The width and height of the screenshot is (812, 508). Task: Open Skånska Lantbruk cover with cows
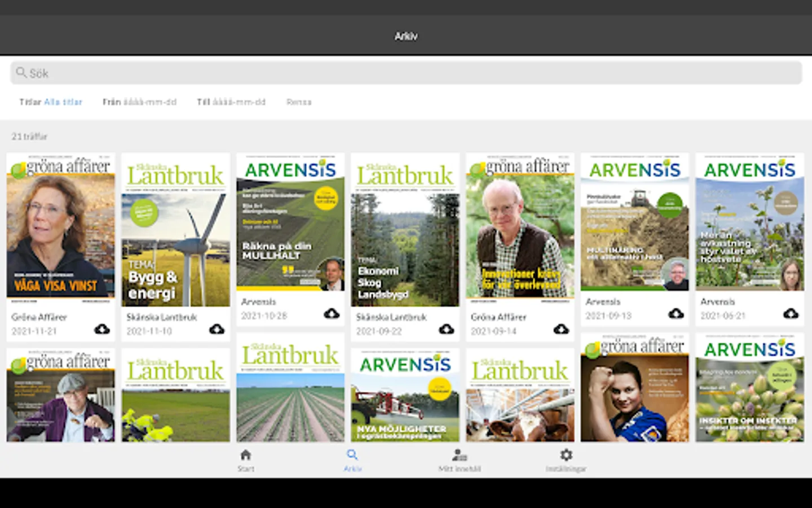[x=520, y=395]
